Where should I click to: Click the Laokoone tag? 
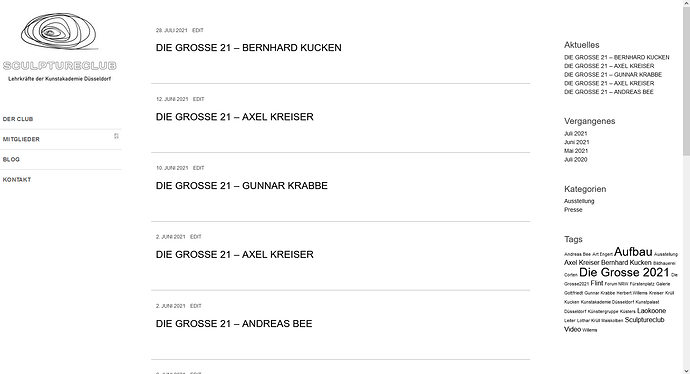point(651,311)
